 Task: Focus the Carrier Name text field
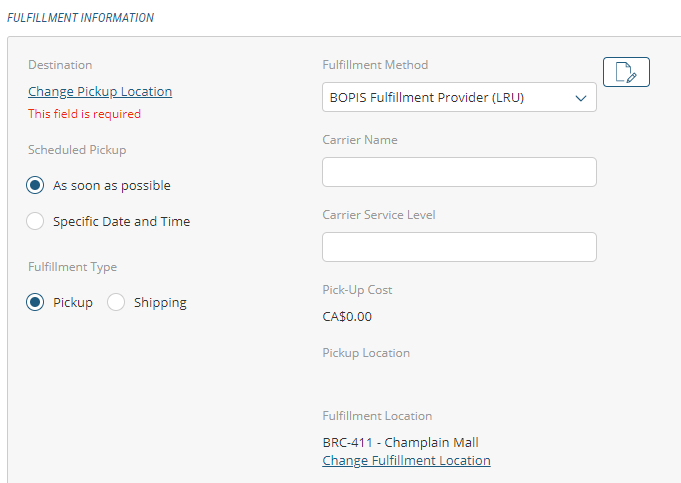pyautogui.click(x=459, y=172)
